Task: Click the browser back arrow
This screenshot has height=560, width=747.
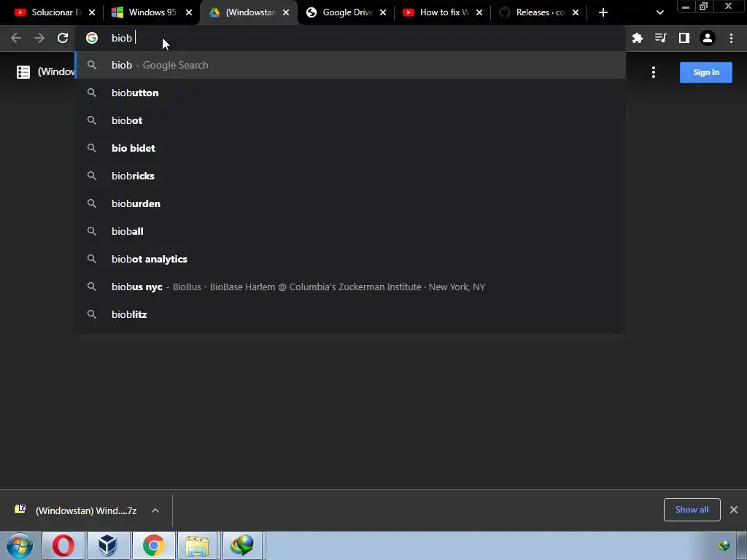Action: (x=16, y=38)
